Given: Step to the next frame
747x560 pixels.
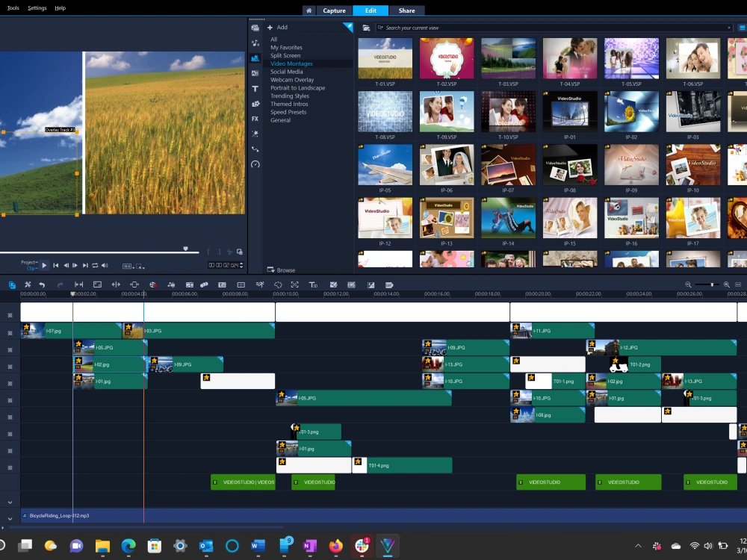Looking at the screenshot, I should pyautogui.click(x=75, y=266).
